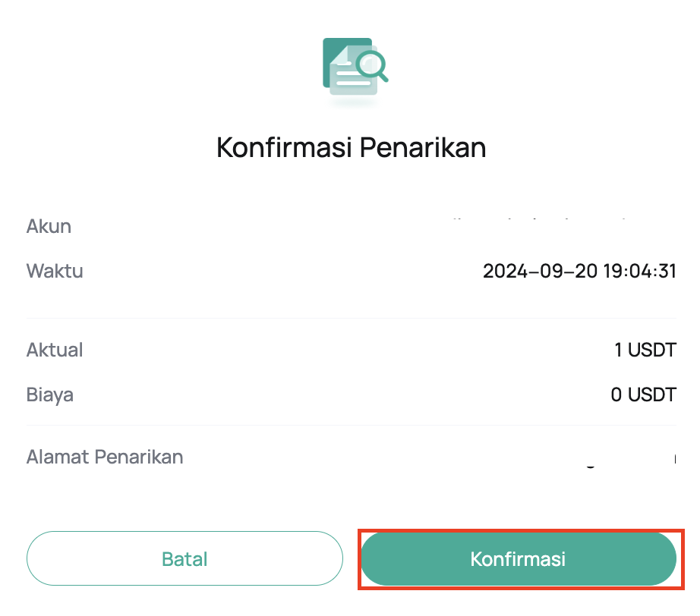Image resolution: width=700 pixels, height=616 pixels.
Task: Click the word Penarikan in the heading
Action: point(422,147)
